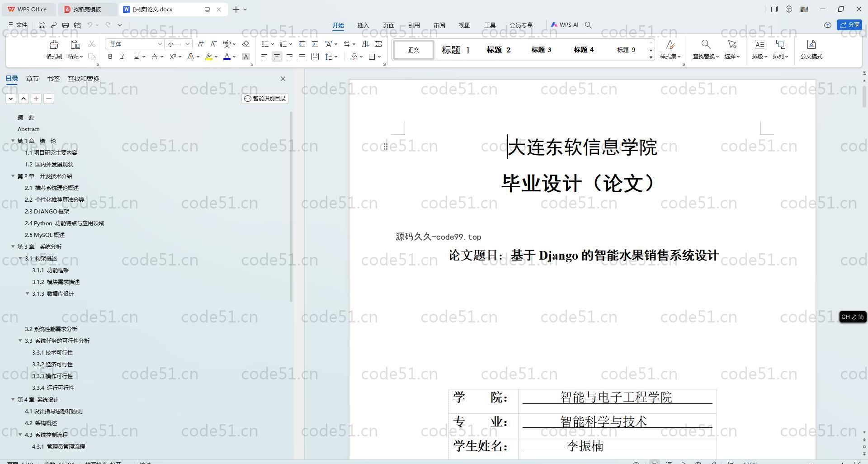Switch to the 页面 (Page) ribbon tab
The height and width of the screenshot is (464, 868).
pos(388,25)
